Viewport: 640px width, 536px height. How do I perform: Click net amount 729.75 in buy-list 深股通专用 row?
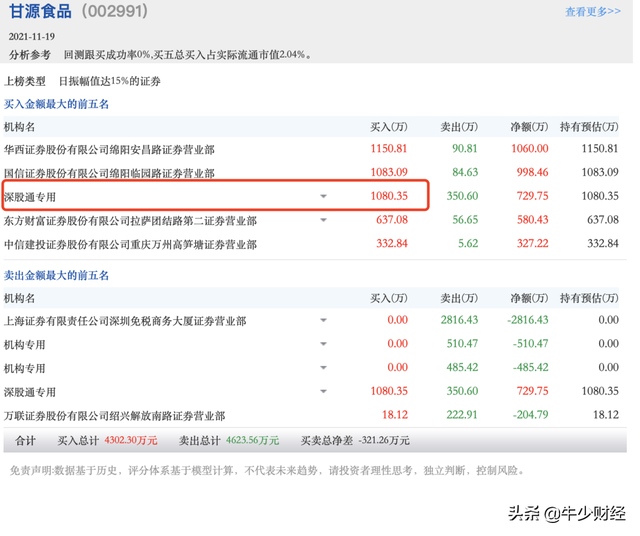point(532,196)
